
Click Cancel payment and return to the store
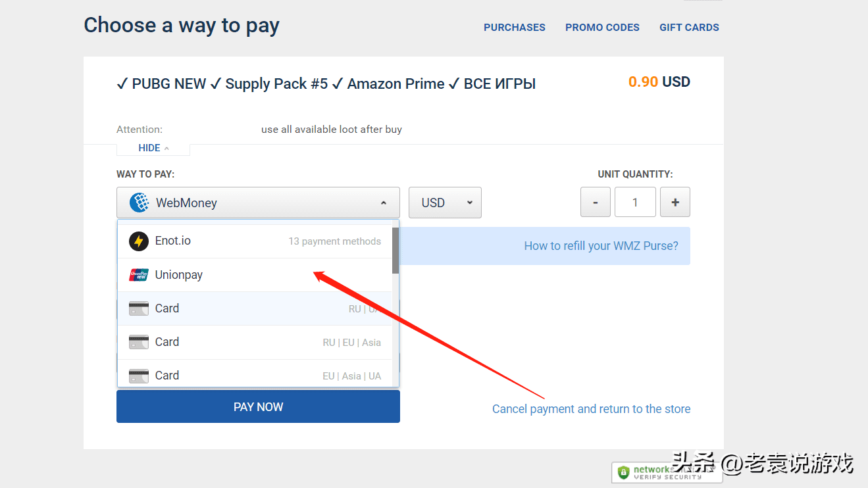pos(591,409)
